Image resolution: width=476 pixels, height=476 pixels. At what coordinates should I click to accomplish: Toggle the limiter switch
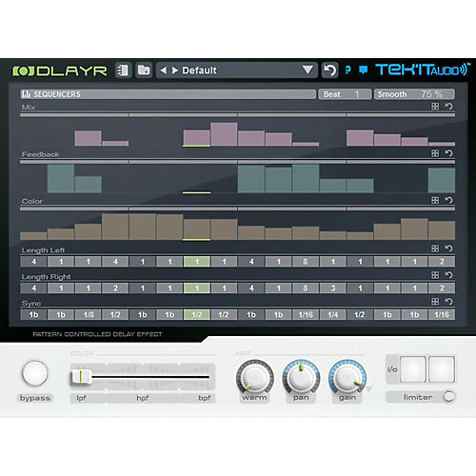click(448, 397)
